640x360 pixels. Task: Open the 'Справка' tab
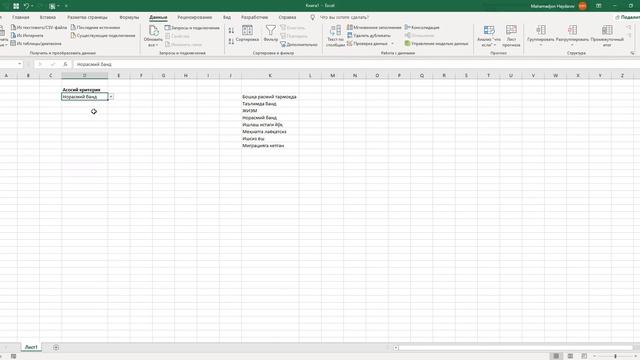[x=287, y=17]
